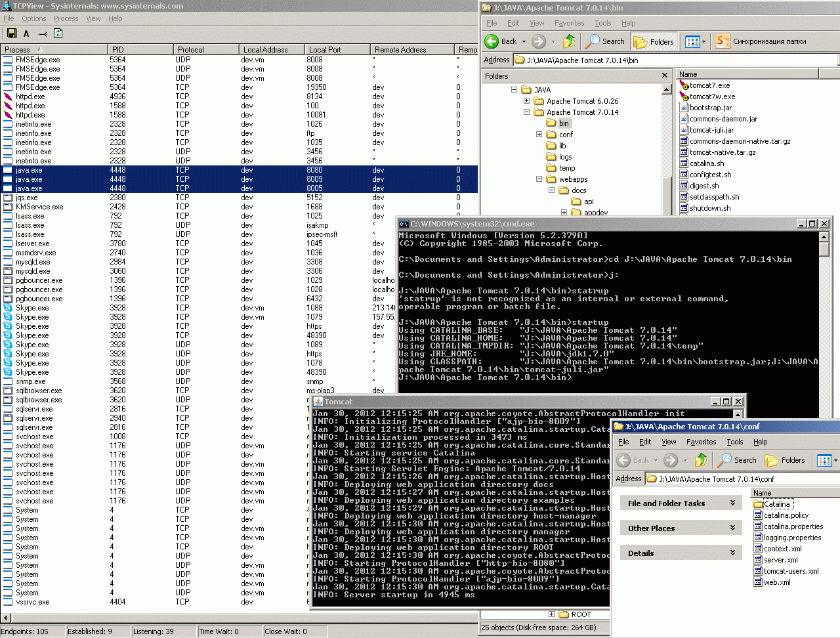The image size is (840, 638).
Task: Expand the Details panel
Action: 732,553
